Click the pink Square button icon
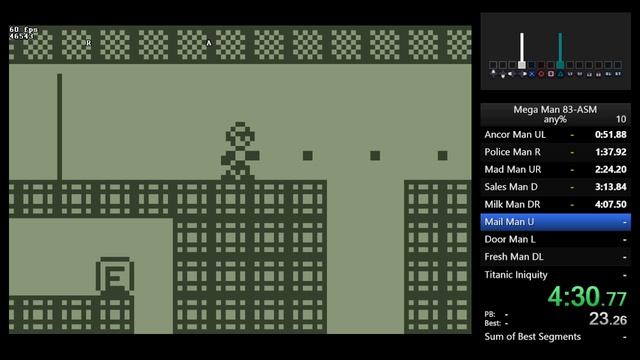 click(551, 74)
